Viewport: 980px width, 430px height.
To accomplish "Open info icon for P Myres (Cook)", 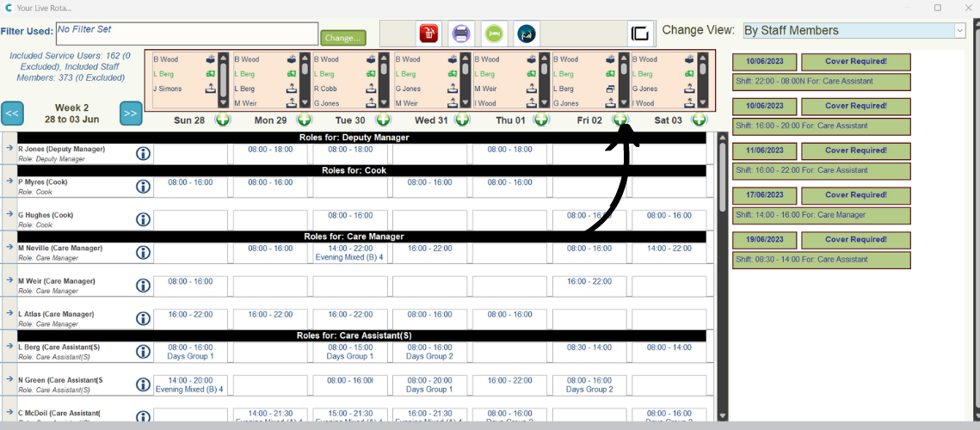I will 143,187.
